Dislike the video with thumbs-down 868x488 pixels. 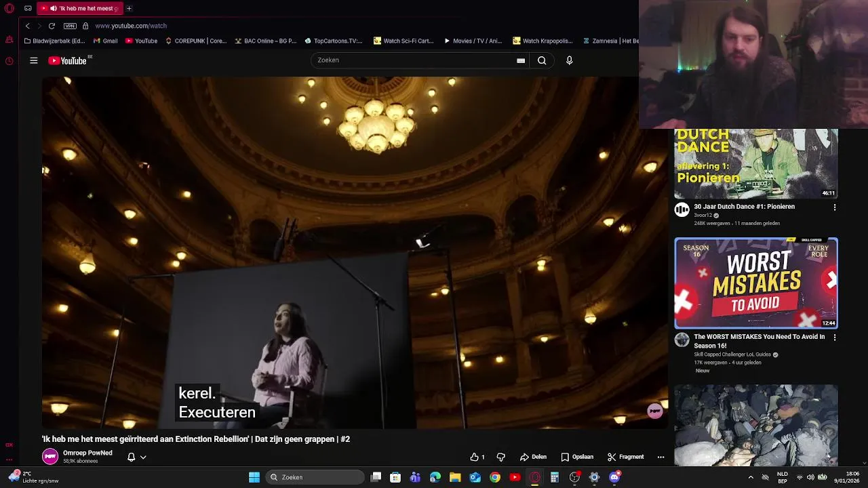click(500, 457)
